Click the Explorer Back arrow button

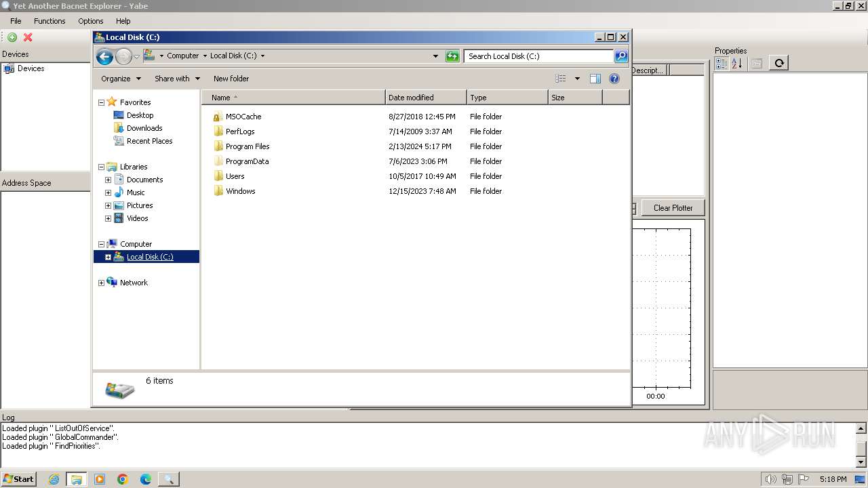[104, 56]
